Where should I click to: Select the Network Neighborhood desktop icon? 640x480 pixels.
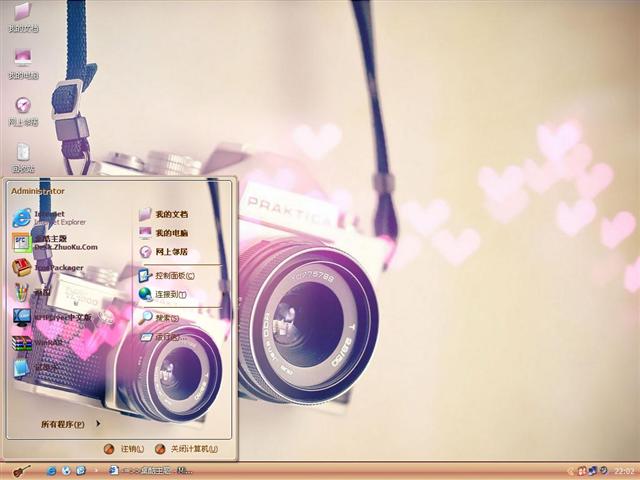(x=23, y=109)
